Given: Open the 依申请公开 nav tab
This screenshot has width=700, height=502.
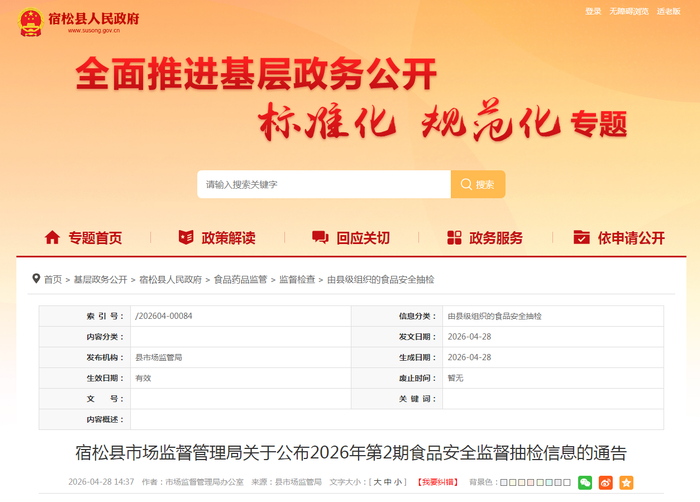Looking at the screenshot, I should tap(631, 238).
